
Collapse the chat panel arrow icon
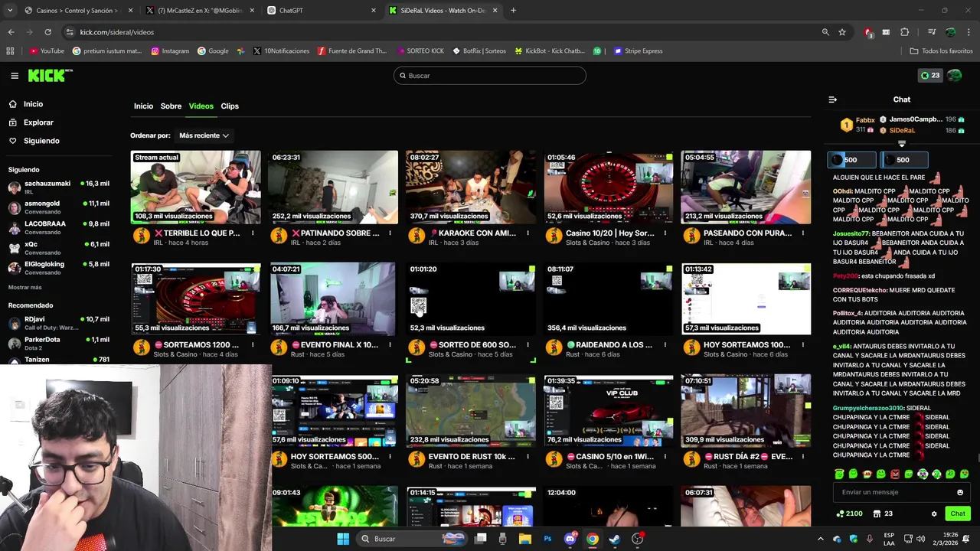(833, 99)
